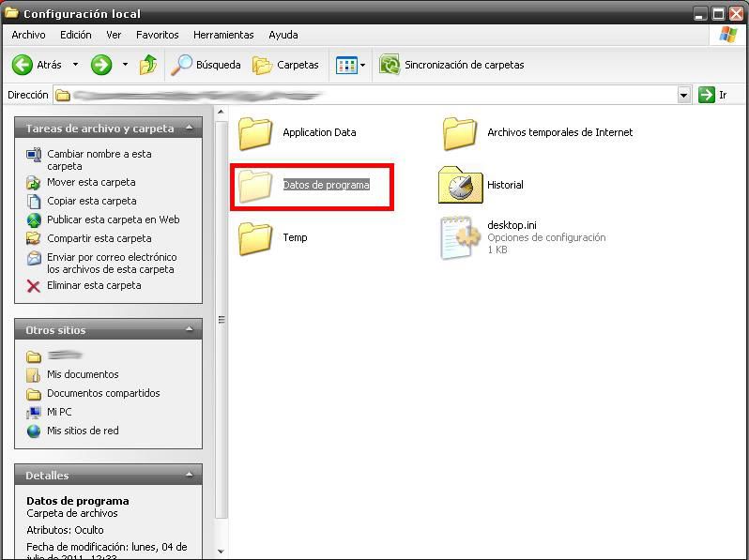The image size is (749, 560).
Task: Click Cambiar nombre a esta carpeta icon
Action: click(34, 155)
